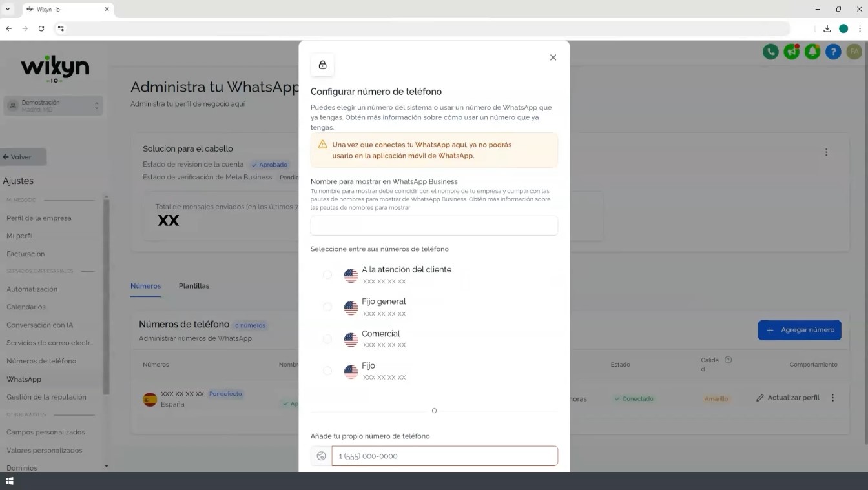Screen dimensions: 868x490
Task: Click the sidebar vertical scrollbar
Action: coord(107,297)
